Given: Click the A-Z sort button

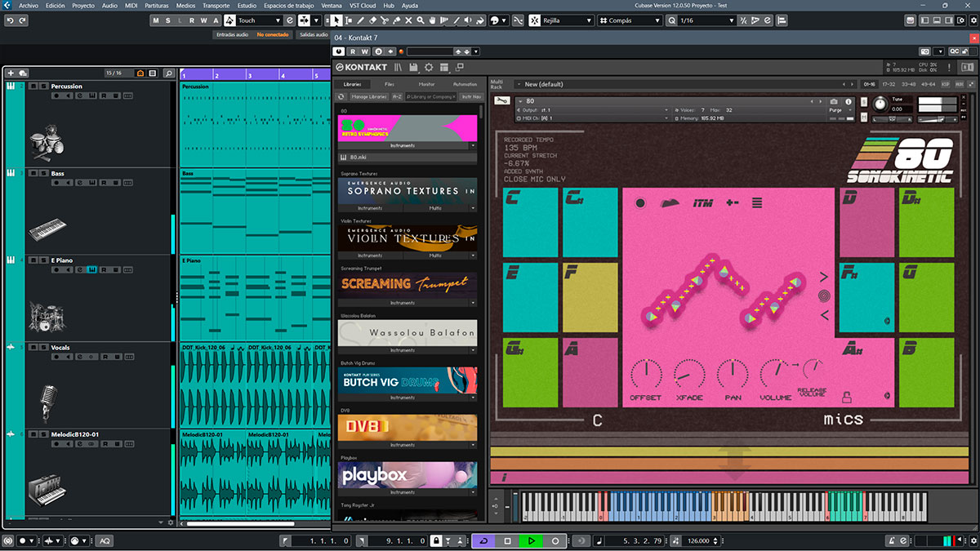Looking at the screenshot, I should pos(397,96).
